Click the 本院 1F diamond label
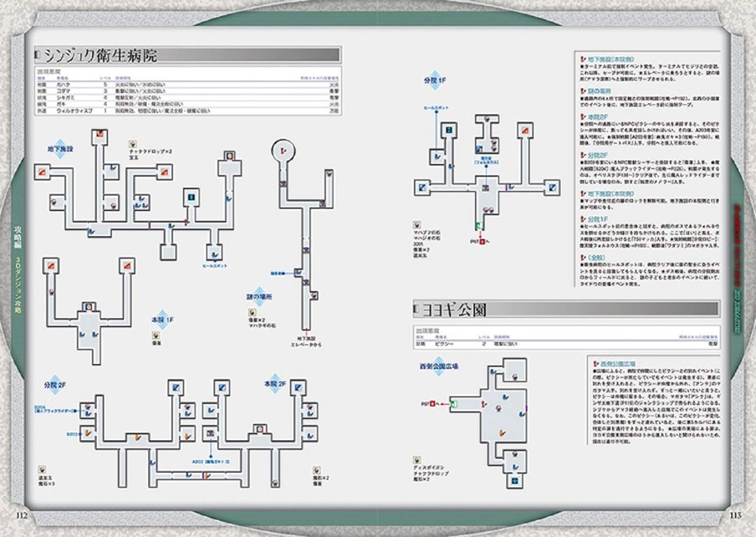The width and height of the screenshot is (756, 537). pos(163,320)
